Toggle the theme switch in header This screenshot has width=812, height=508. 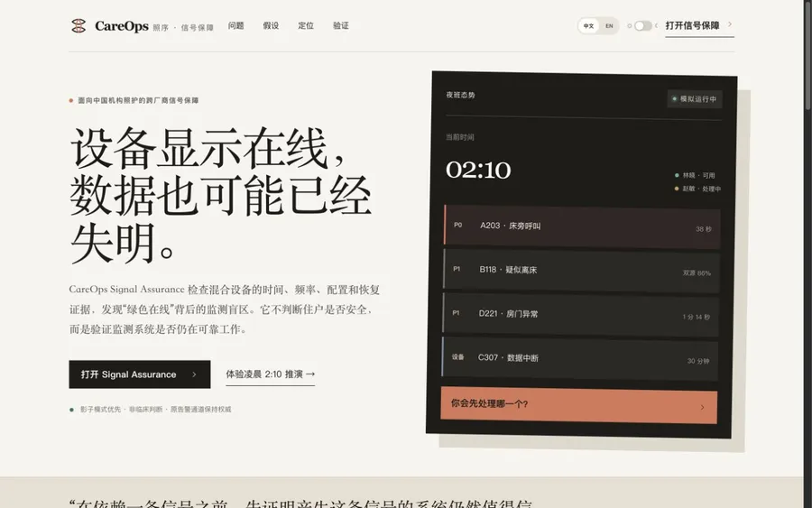coord(642,26)
